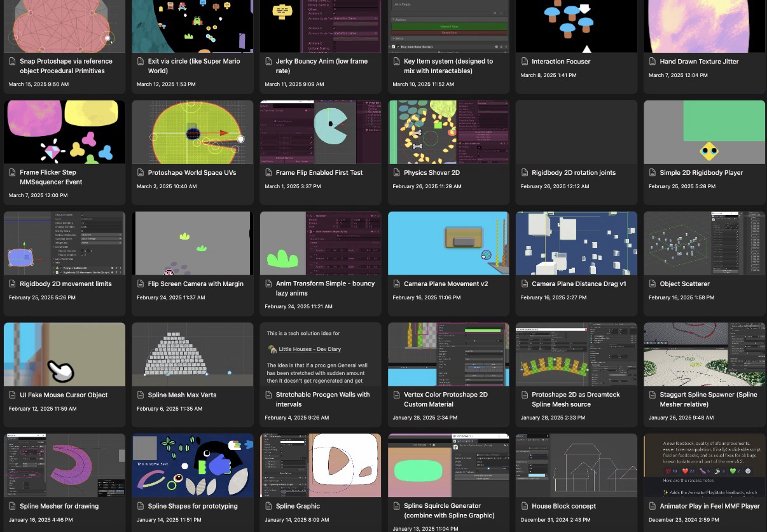Open the UI Fake Mouse Cursor Object preview image
The width and height of the screenshot is (767, 532).
click(x=64, y=354)
